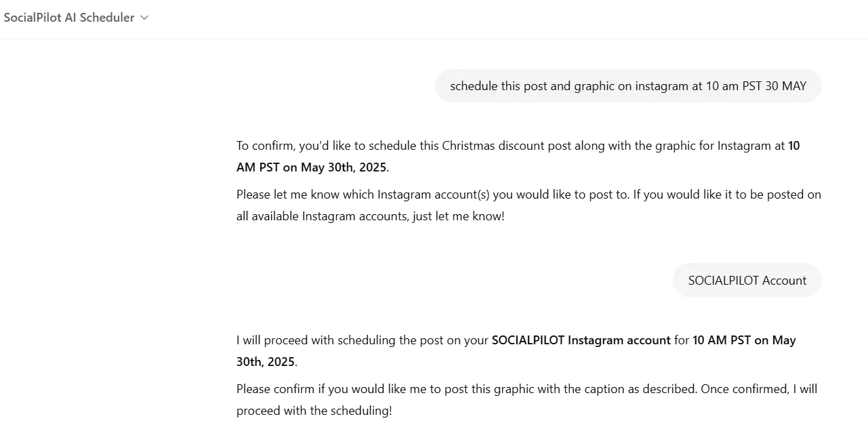Click the Instagram account selection question text
Image resolution: width=868 pixels, height=448 pixels.
tap(529, 194)
